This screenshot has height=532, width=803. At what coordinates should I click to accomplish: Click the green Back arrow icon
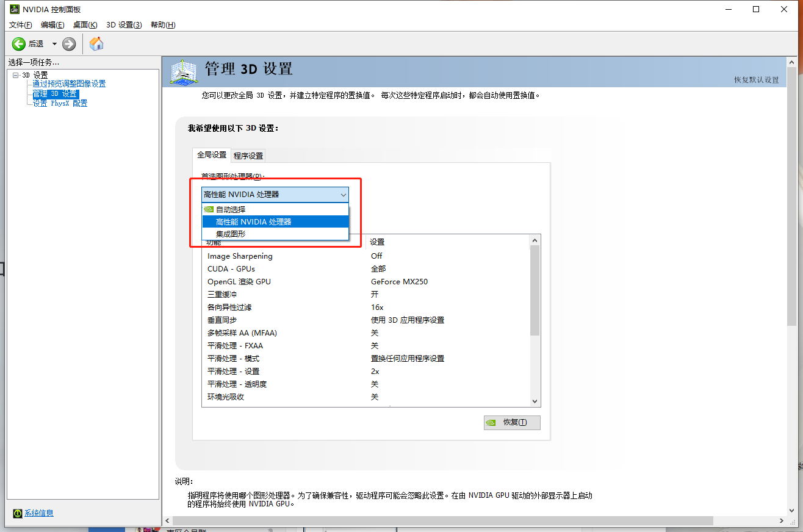[x=19, y=43]
